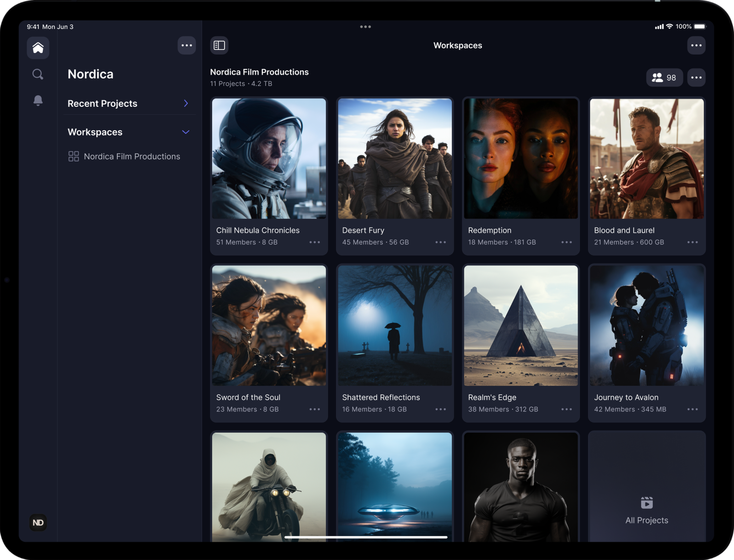Click the Home icon in sidebar

click(x=38, y=48)
